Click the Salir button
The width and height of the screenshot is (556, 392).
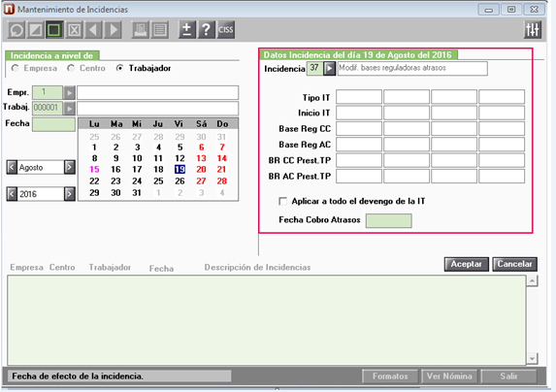click(x=508, y=376)
